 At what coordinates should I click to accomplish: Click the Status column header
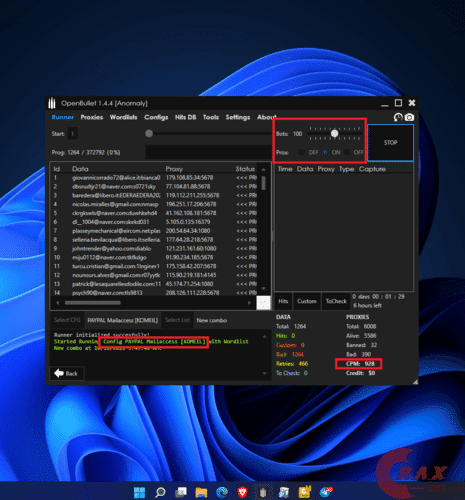(x=245, y=169)
